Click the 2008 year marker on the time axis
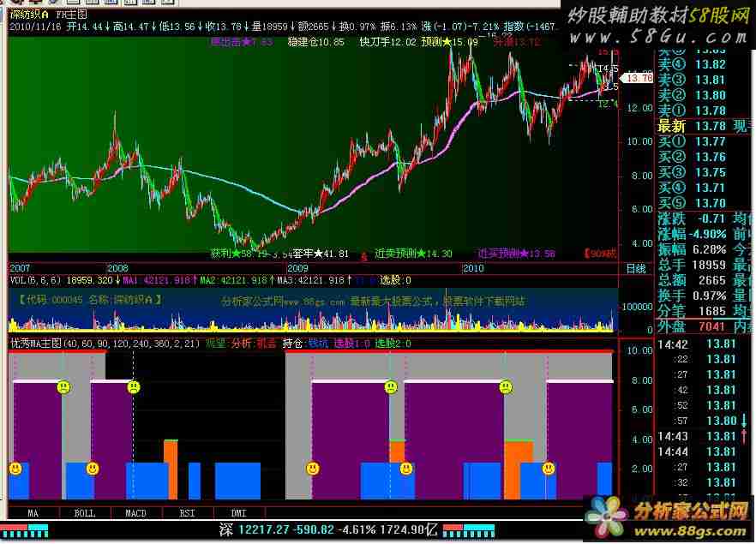Screen dimensions: 756x544 (117, 268)
